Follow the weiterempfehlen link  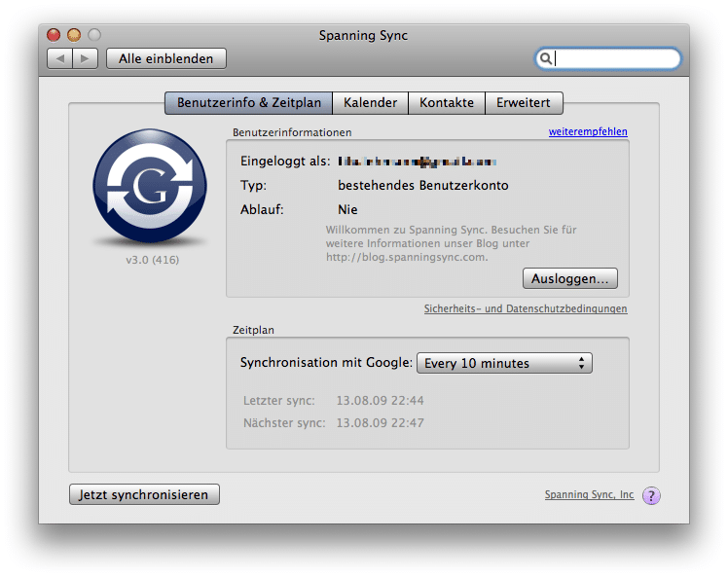point(588,131)
